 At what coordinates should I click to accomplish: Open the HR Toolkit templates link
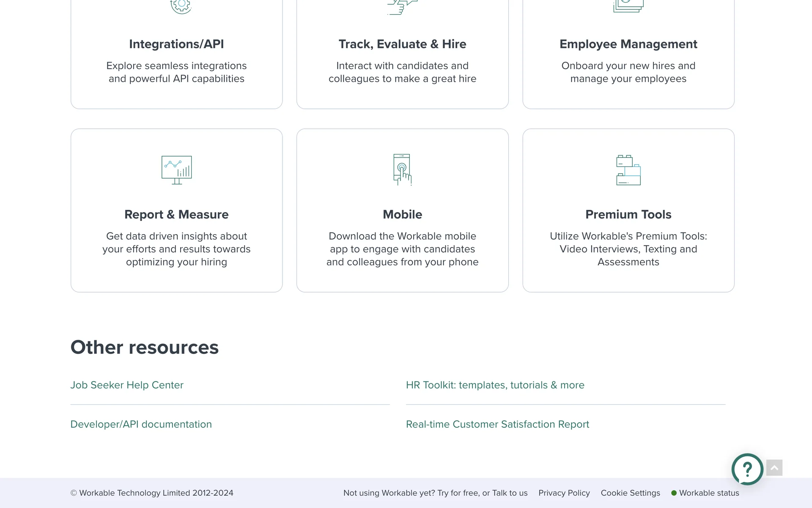495,385
